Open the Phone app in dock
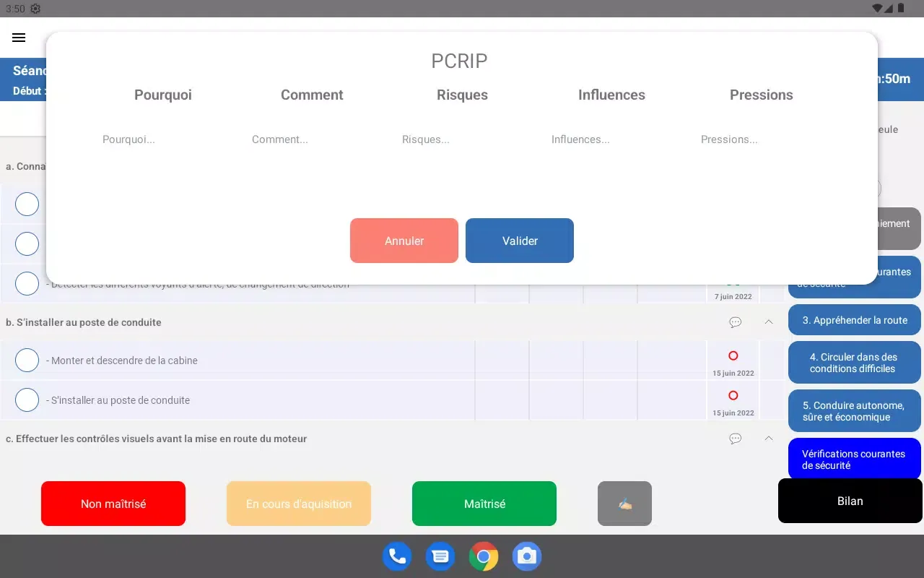Image resolution: width=924 pixels, height=578 pixels. [x=396, y=556]
